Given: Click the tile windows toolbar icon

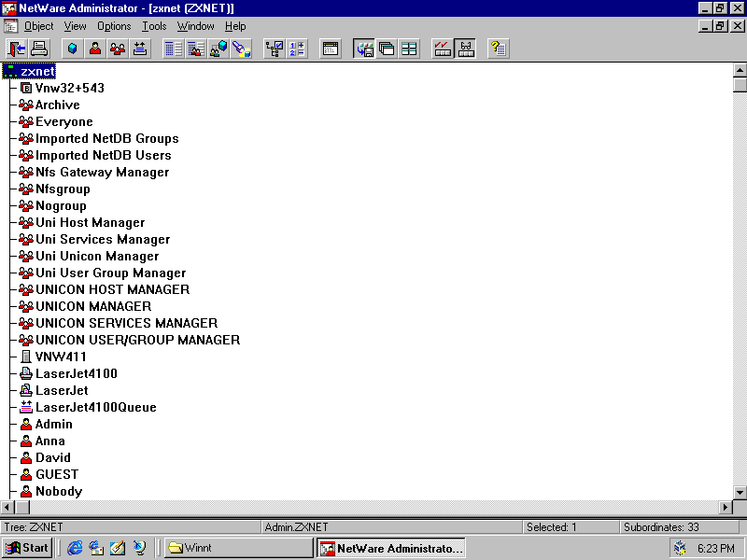Looking at the screenshot, I should [409, 49].
